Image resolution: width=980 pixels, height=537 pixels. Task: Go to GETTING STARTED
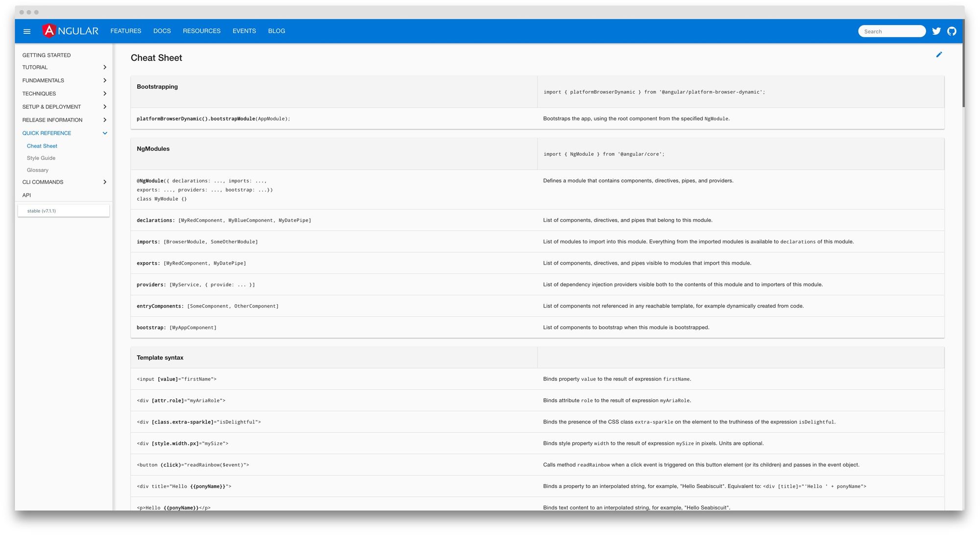pyautogui.click(x=46, y=55)
